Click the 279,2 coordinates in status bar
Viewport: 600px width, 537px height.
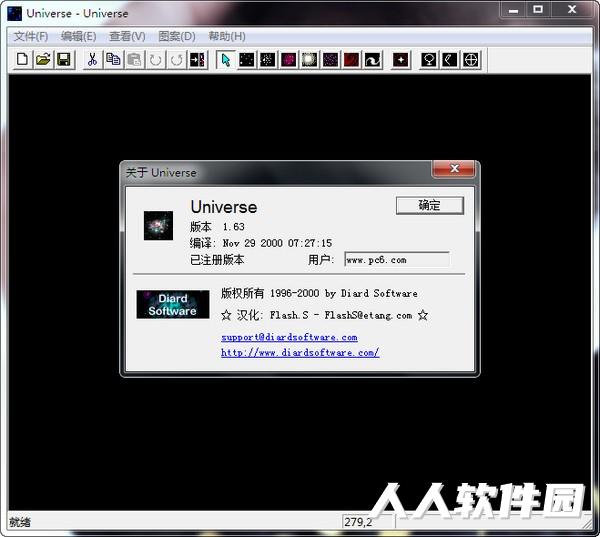(x=359, y=522)
